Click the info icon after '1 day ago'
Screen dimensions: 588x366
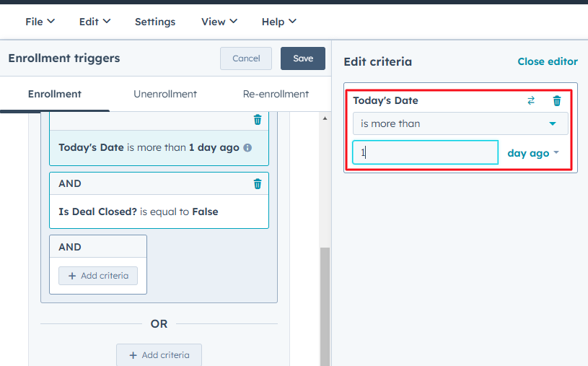click(247, 147)
